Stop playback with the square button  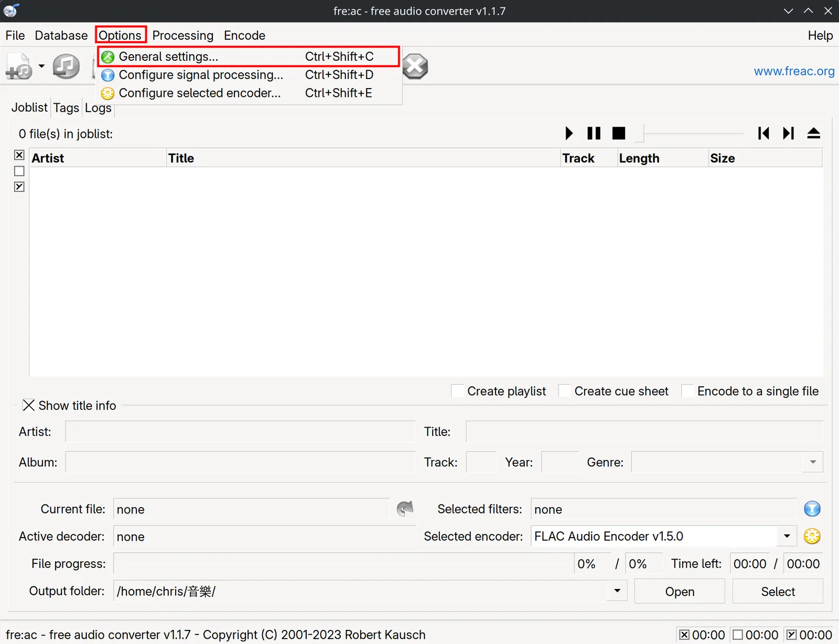coord(619,133)
